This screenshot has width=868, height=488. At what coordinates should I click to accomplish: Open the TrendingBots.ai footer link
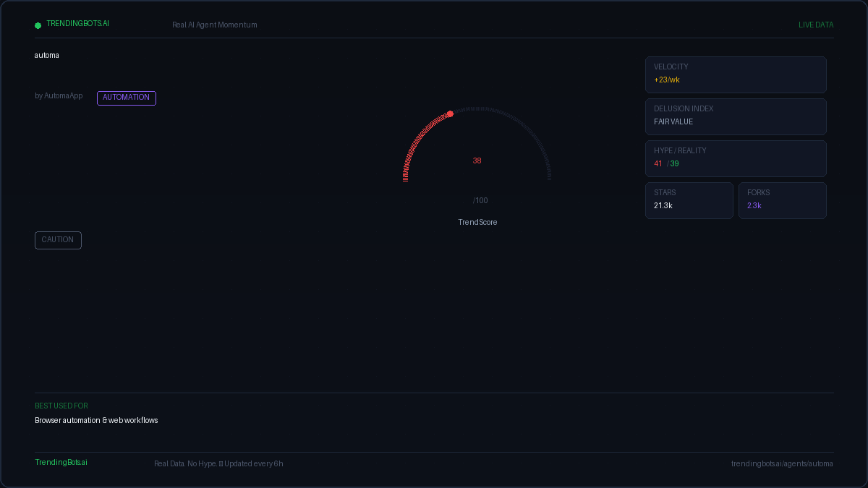(61, 463)
